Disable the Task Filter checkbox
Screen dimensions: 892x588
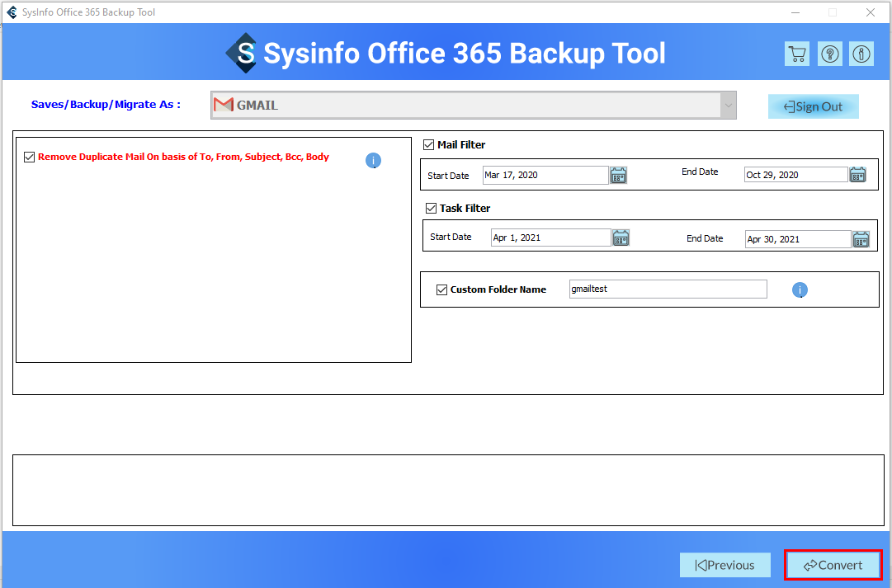pos(431,209)
